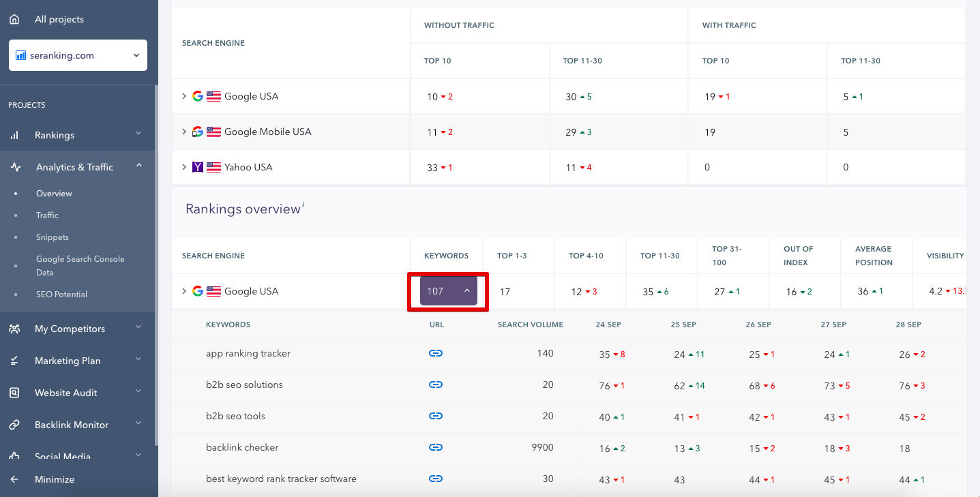Open URL link icon for b2b seo solutions
980x497 pixels.
(x=436, y=385)
